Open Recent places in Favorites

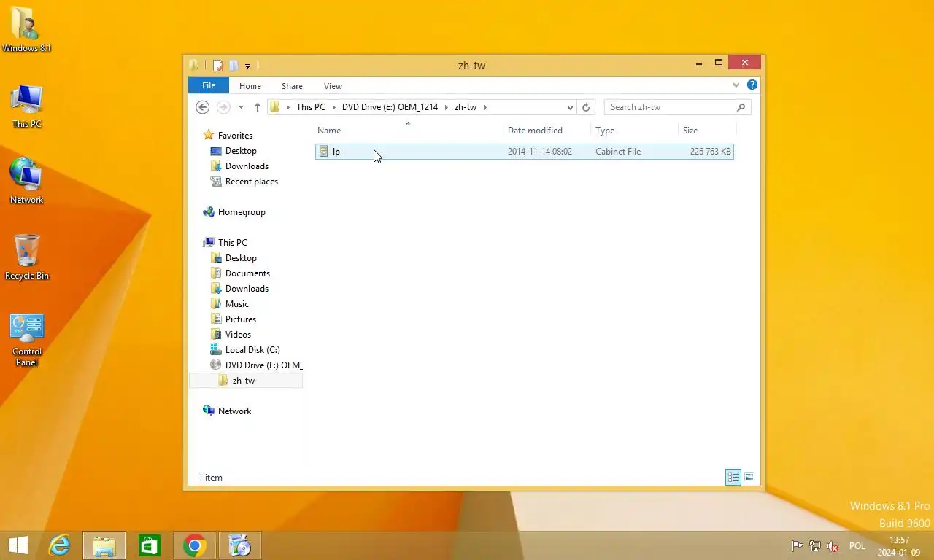(251, 182)
